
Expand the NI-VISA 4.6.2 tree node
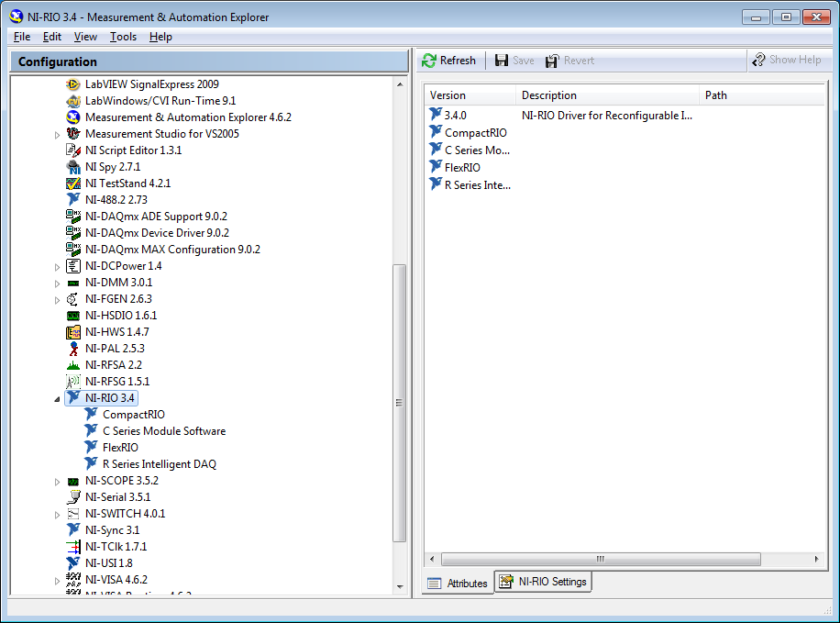pos(58,581)
